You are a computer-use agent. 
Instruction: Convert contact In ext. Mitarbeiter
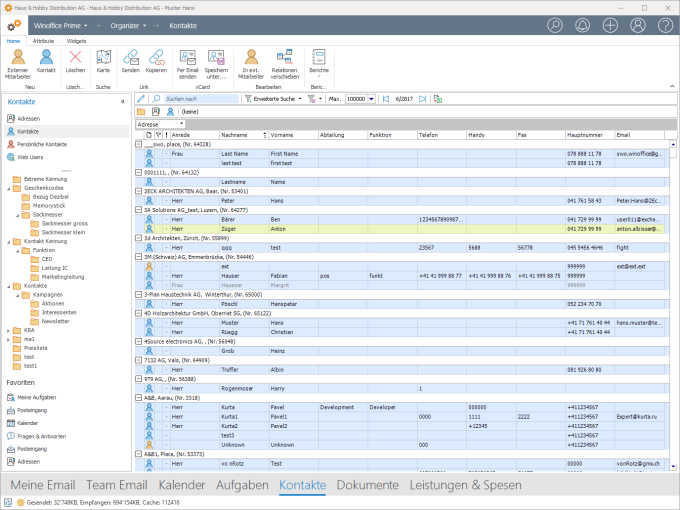[x=251, y=64]
